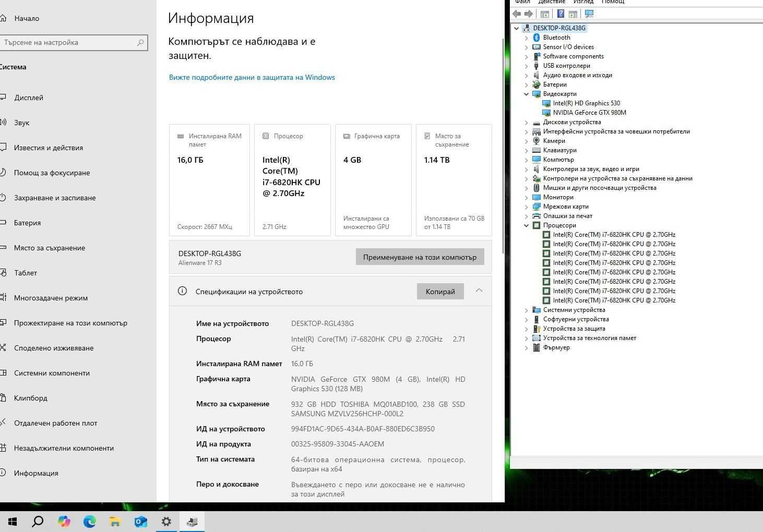The height and width of the screenshot is (532, 763).
Task: Open the Звук settings page
Action: coord(22,123)
